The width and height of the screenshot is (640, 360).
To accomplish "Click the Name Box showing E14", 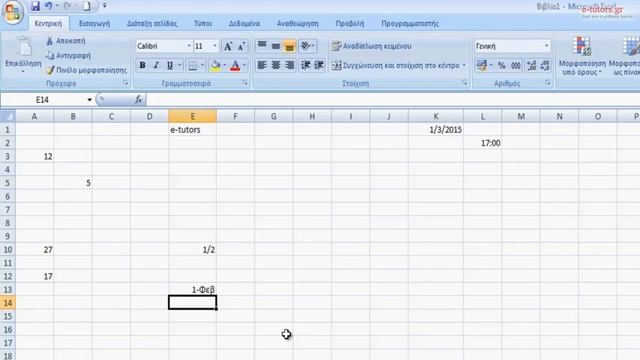I will point(42,100).
